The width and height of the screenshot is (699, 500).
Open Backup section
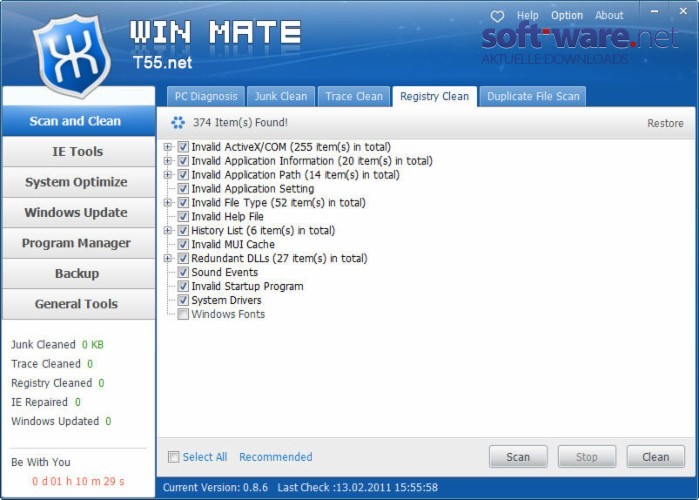pyautogui.click(x=78, y=273)
